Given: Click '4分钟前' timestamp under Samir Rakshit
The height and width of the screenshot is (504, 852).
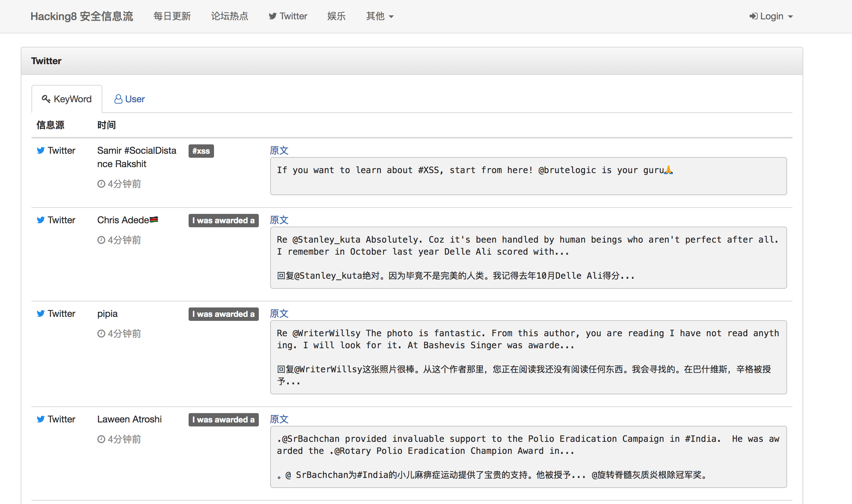Looking at the screenshot, I should click(124, 184).
